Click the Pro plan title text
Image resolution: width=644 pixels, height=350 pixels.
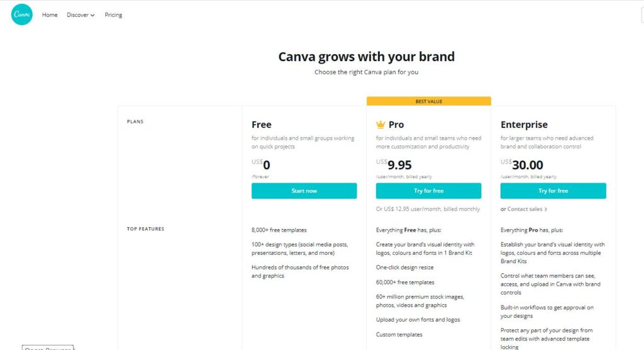tap(396, 125)
